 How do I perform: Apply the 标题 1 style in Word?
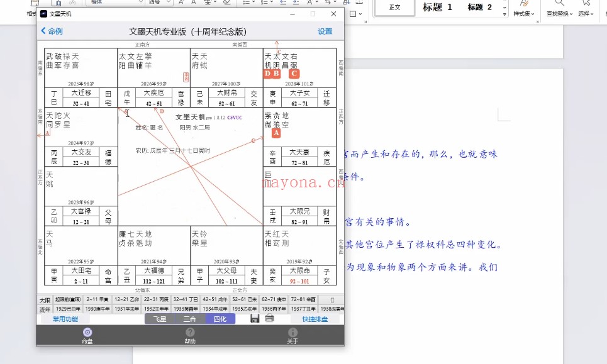tap(437, 8)
